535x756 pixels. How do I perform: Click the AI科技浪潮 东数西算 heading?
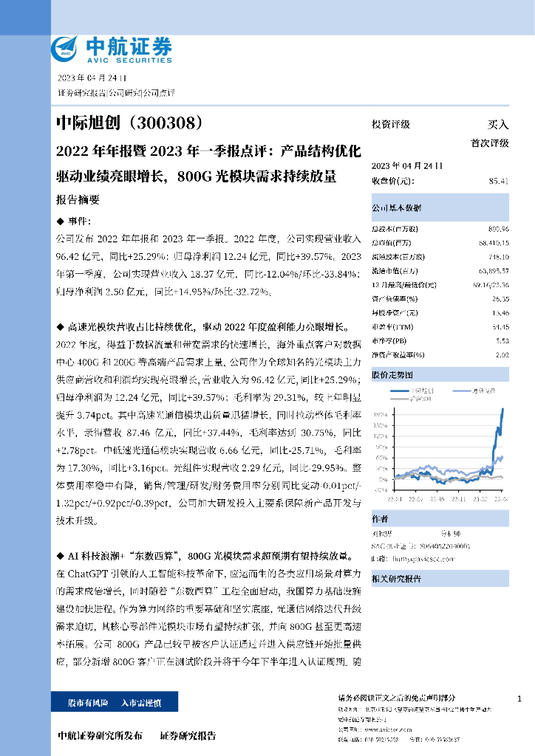click(x=205, y=556)
